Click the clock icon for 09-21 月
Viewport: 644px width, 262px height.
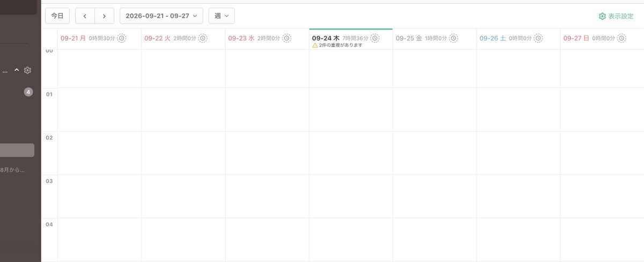(x=122, y=38)
